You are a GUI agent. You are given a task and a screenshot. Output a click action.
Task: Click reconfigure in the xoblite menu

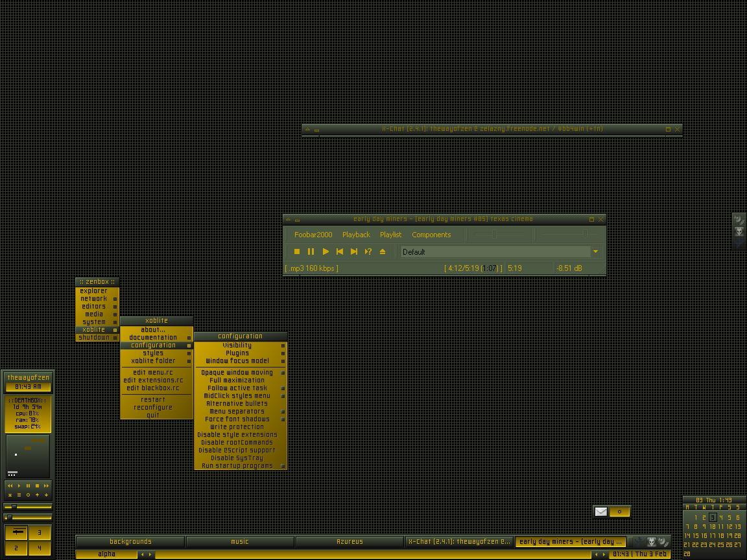153,408
